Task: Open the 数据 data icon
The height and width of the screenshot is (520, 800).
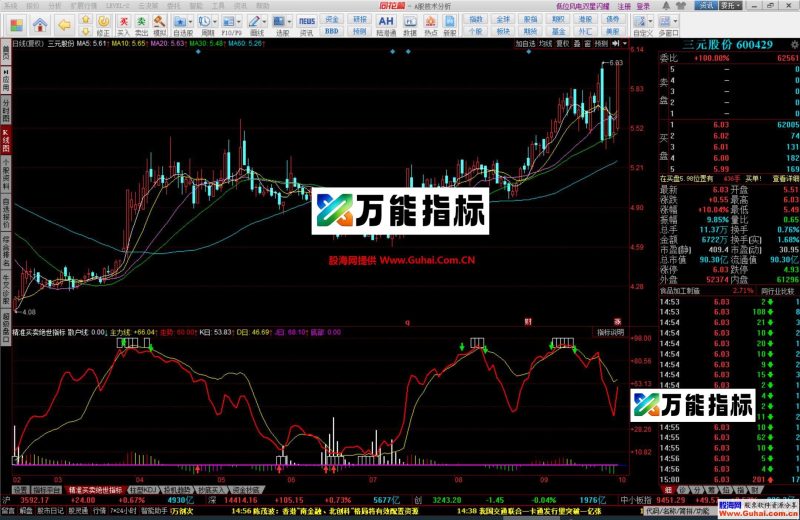Action: pos(410,25)
